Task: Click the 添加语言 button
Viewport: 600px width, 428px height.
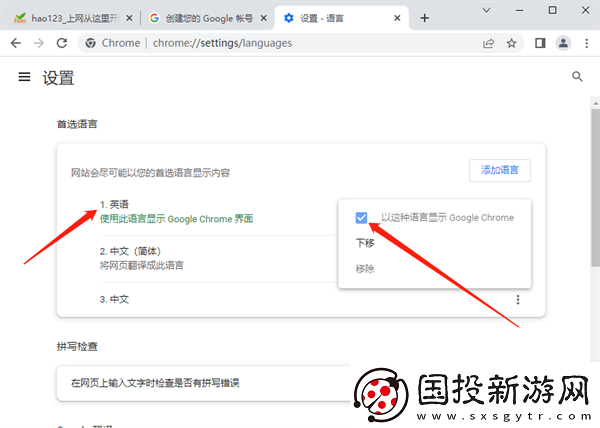Action: [x=500, y=170]
